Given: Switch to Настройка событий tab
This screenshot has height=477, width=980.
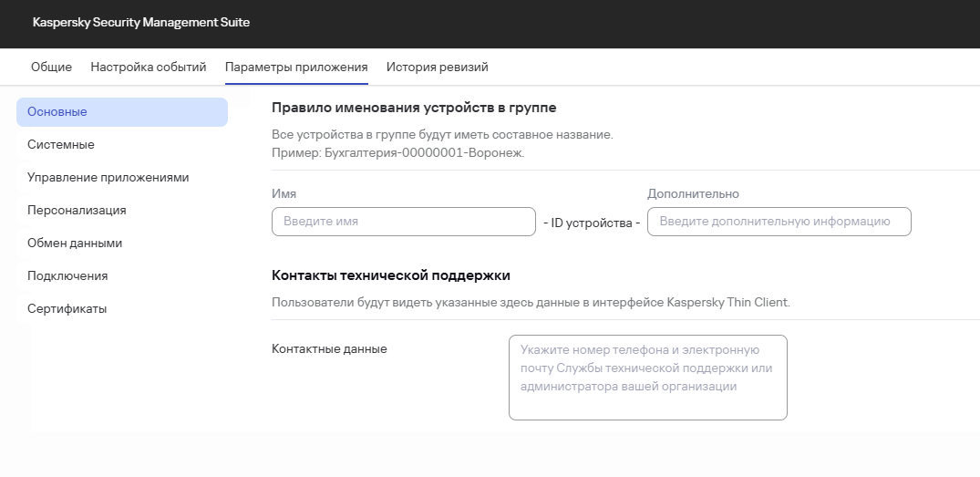Looking at the screenshot, I should 149,67.
